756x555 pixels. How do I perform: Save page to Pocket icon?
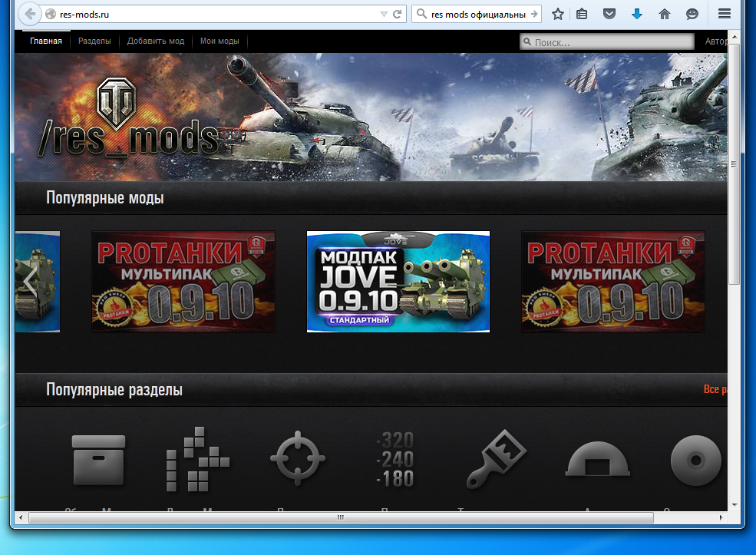point(609,14)
